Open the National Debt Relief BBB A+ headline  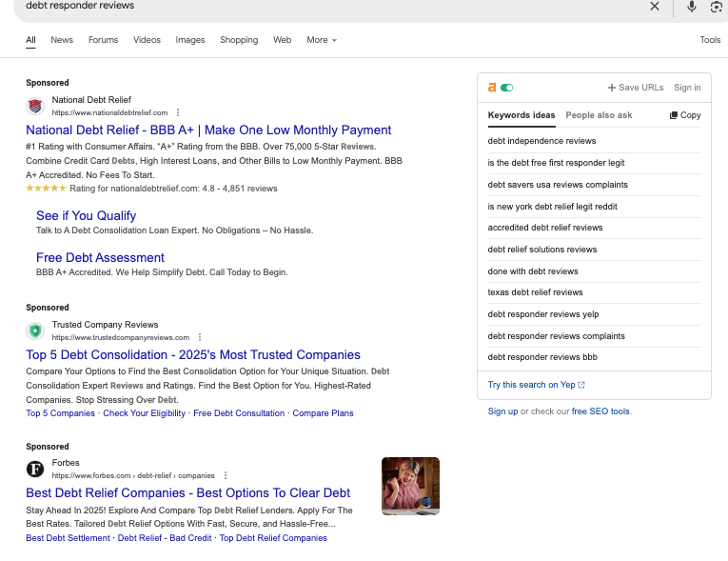(x=208, y=130)
